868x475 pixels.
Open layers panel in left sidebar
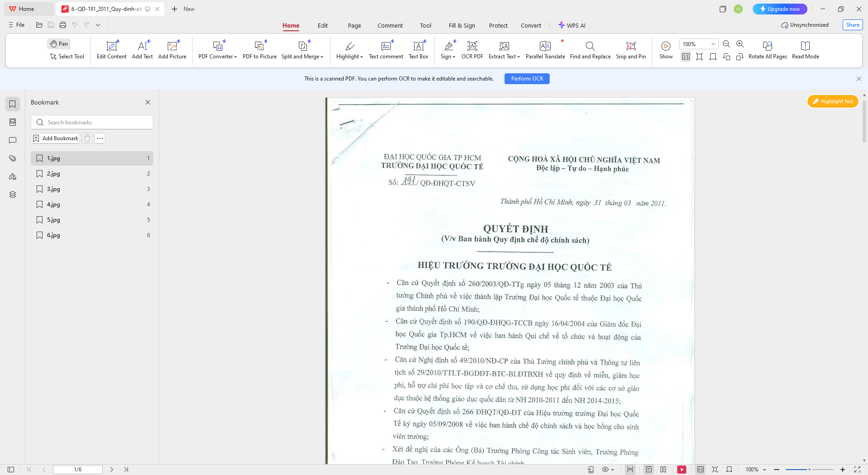tap(13, 195)
